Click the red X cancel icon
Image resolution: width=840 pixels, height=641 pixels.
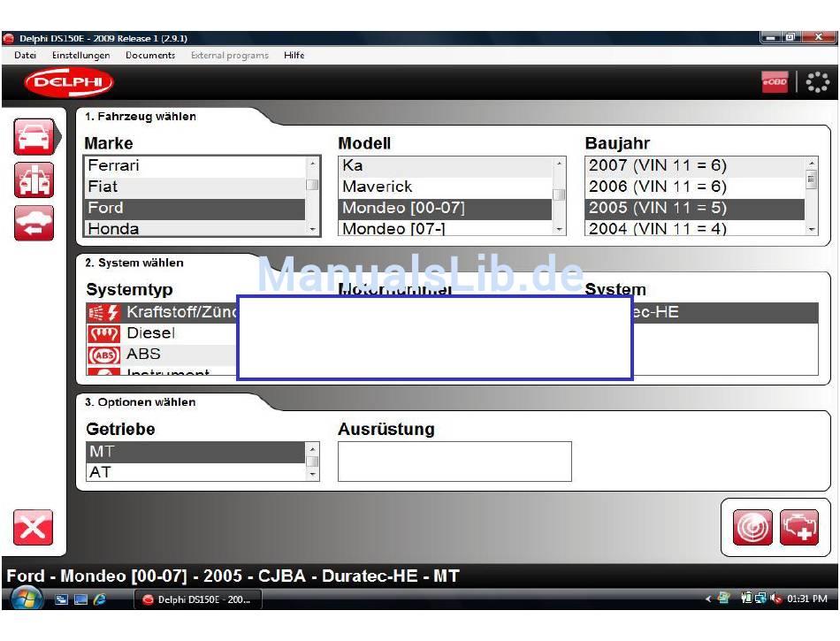click(x=33, y=528)
